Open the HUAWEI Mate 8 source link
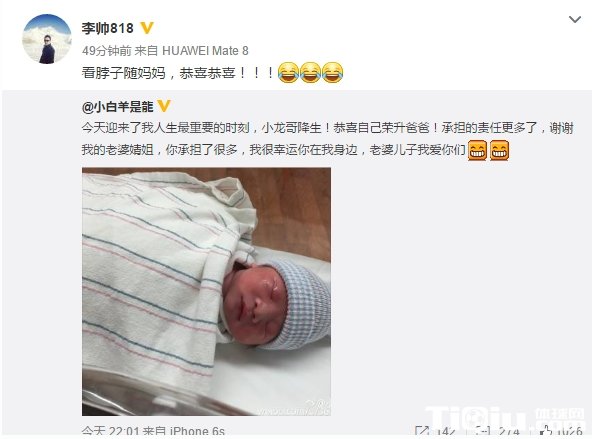 pyautogui.click(x=205, y=51)
